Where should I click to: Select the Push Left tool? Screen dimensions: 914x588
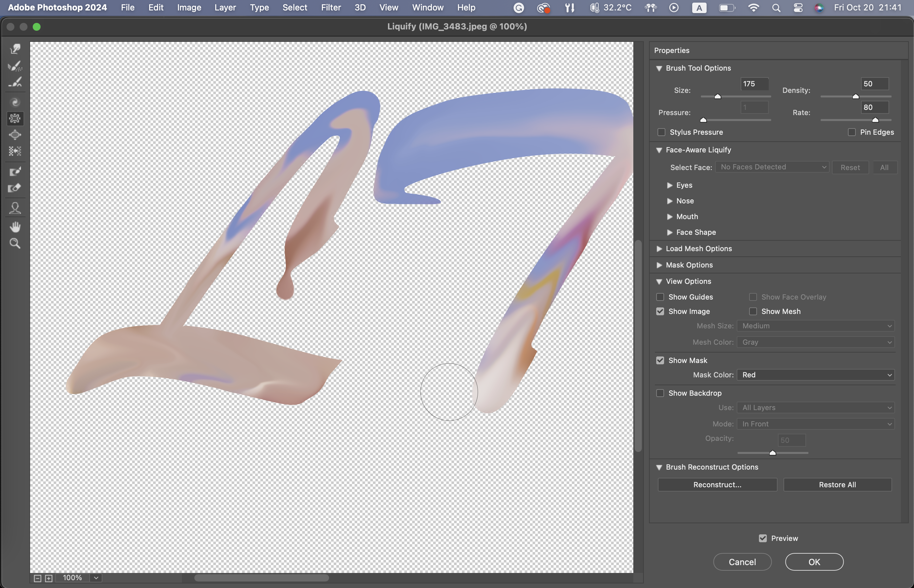click(x=15, y=151)
